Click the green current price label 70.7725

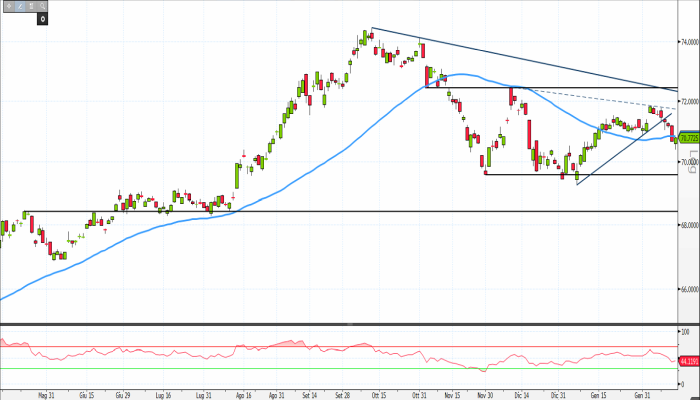tap(688, 138)
